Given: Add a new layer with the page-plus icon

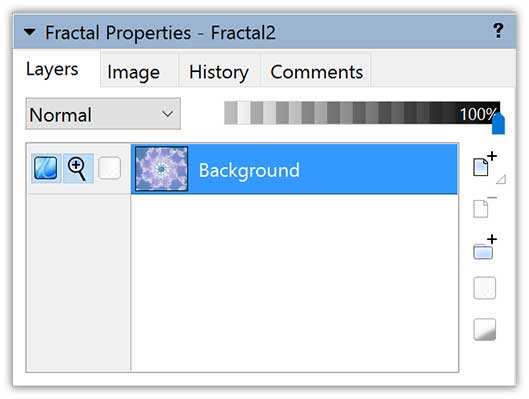Looking at the screenshot, I should point(484,164).
